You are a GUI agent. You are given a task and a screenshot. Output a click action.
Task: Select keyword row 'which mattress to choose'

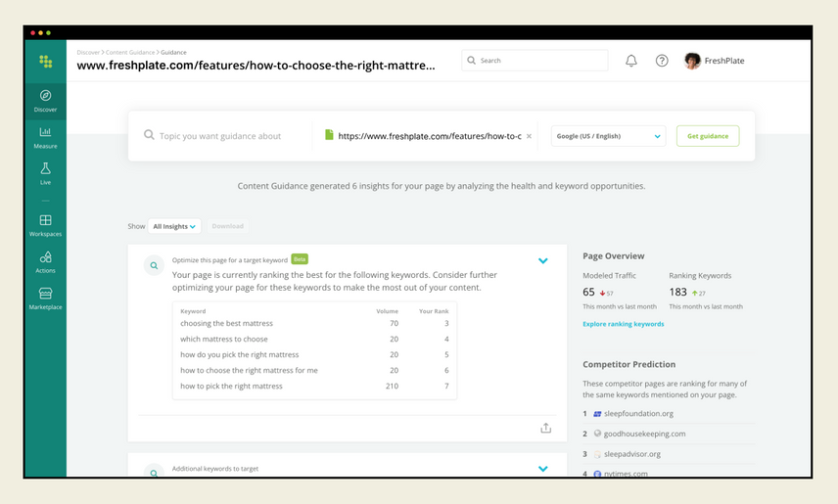point(314,339)
